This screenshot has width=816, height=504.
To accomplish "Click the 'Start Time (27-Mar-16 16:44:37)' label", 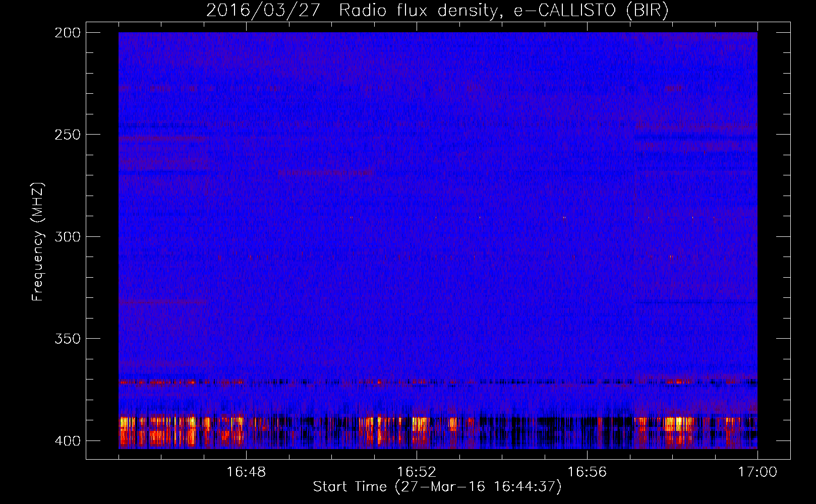I will (437, 487).
